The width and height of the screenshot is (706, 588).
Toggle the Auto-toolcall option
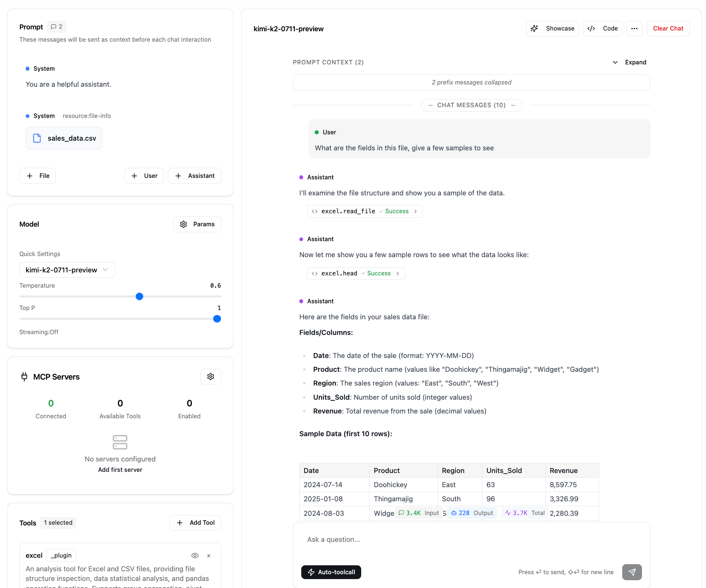pos(331,572)
